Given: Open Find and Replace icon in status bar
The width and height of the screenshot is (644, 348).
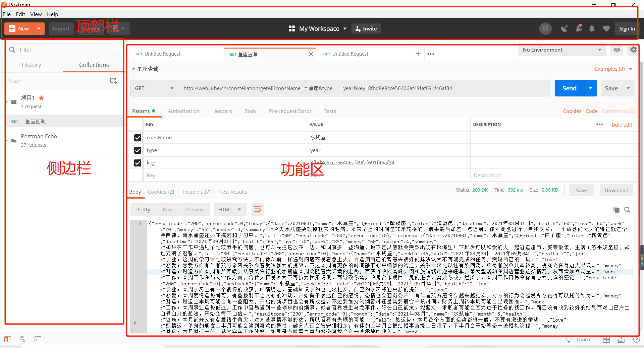Looking at the screenshot, I should pos(22,340).
